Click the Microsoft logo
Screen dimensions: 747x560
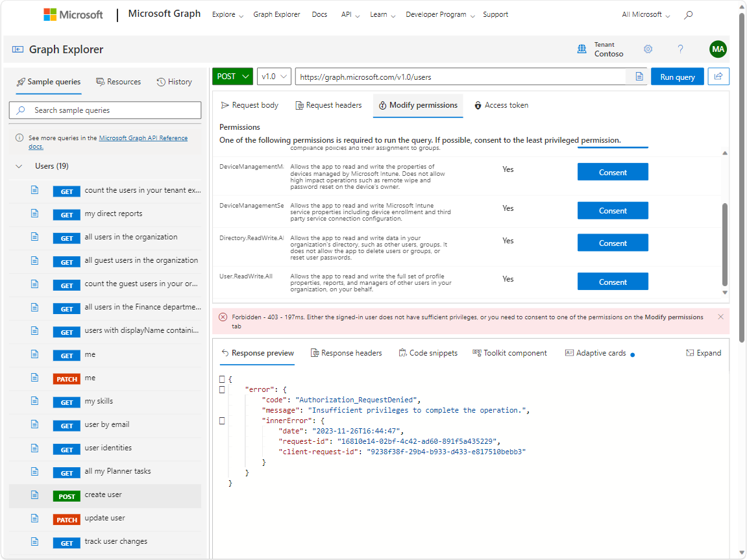coord(73,14)
